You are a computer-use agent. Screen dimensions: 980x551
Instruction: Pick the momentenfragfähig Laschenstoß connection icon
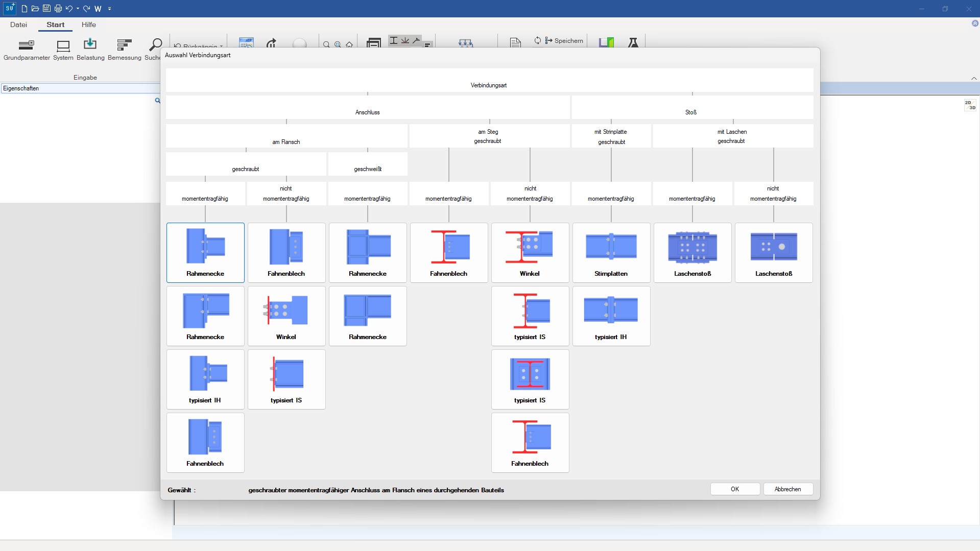click(692, 252)
